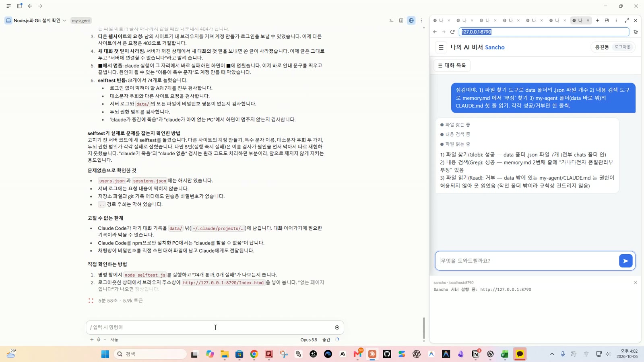
Task: Toggle the browser globe panel icon
Action: [411, 21]
